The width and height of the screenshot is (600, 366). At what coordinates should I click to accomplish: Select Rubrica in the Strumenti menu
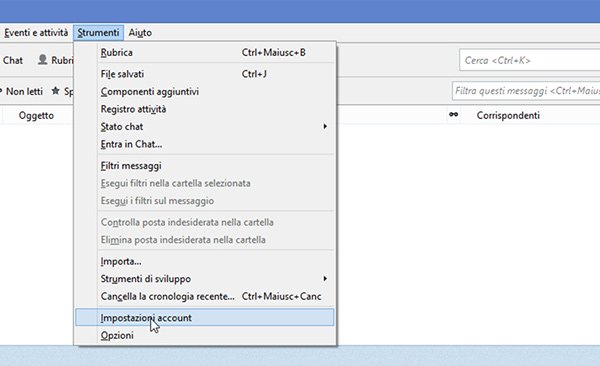pos(204,52)
